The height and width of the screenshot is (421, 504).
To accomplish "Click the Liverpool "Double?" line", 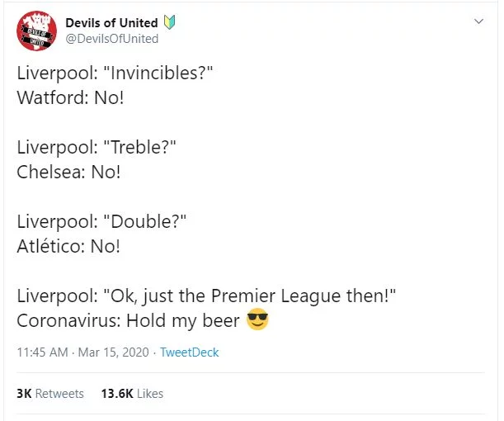I will 102,222.
